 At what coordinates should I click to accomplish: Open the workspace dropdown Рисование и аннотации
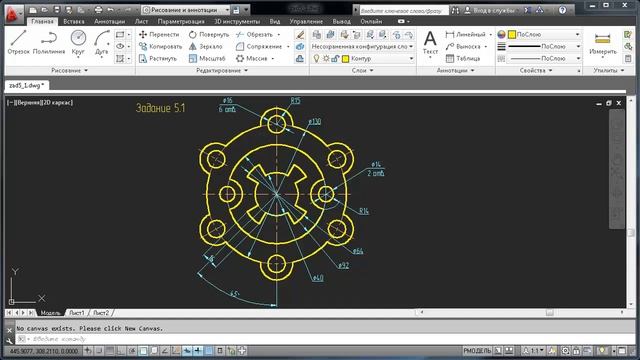point(186,10)
